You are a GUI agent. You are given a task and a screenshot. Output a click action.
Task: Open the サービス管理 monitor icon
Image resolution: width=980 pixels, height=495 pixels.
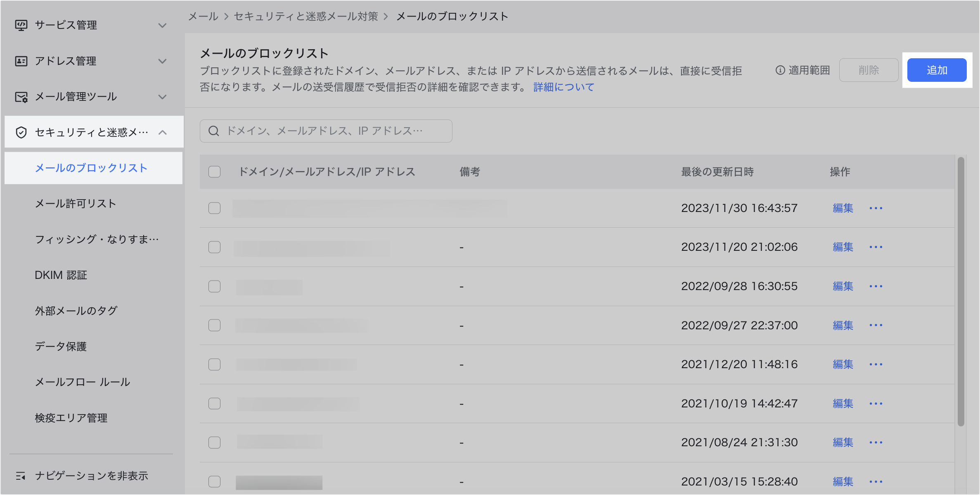[x=21, y=25]
